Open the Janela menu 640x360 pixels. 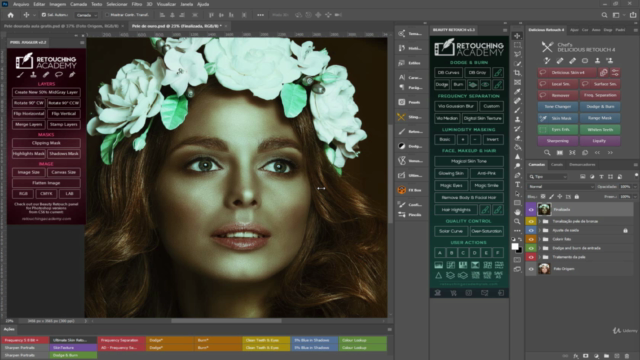[x=187, y=4]
